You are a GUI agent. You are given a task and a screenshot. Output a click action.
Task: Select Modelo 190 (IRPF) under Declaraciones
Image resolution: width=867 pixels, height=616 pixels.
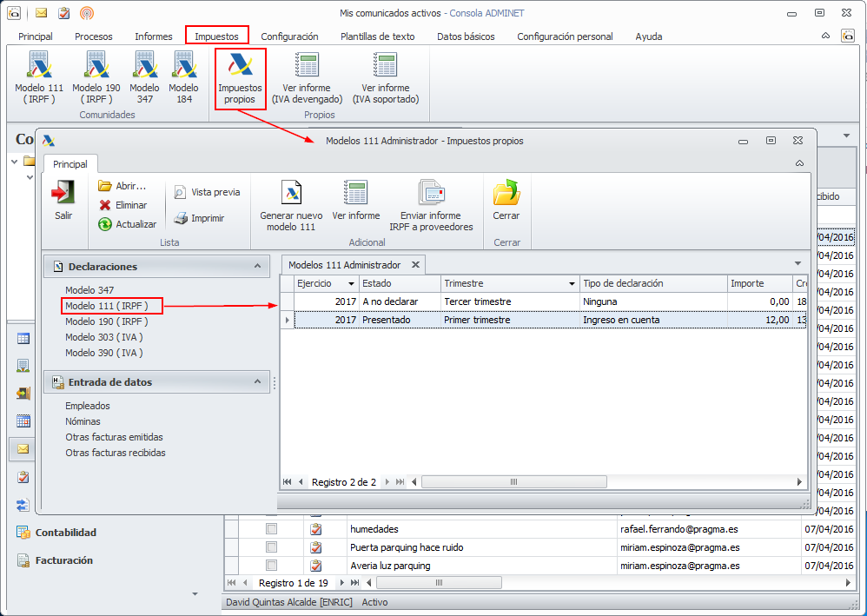[x=107, y=321]
